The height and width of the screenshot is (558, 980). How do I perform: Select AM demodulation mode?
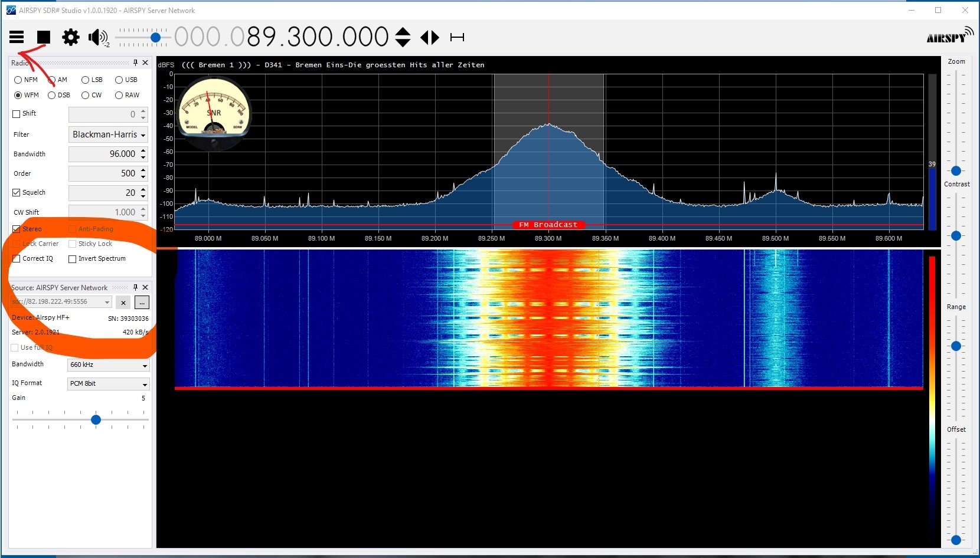[57, 80]
